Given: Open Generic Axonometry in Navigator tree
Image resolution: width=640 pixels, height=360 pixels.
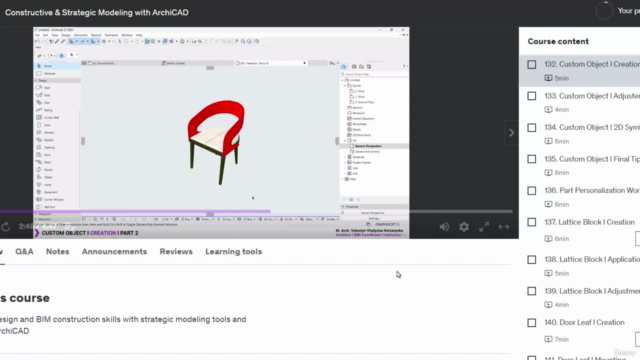Looking at the screenshot, I should (367, 151).
